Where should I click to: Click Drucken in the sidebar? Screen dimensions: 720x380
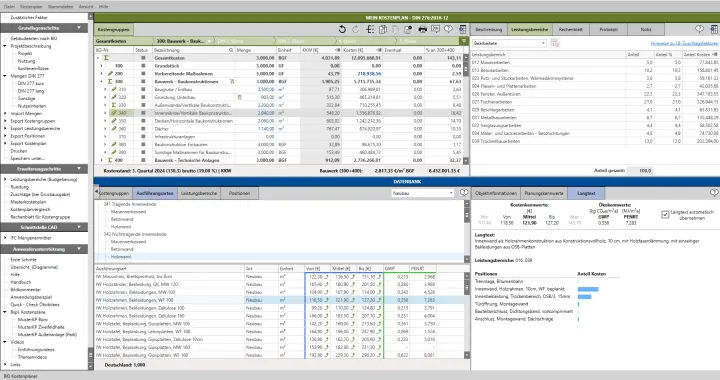(x=19, y=151)
